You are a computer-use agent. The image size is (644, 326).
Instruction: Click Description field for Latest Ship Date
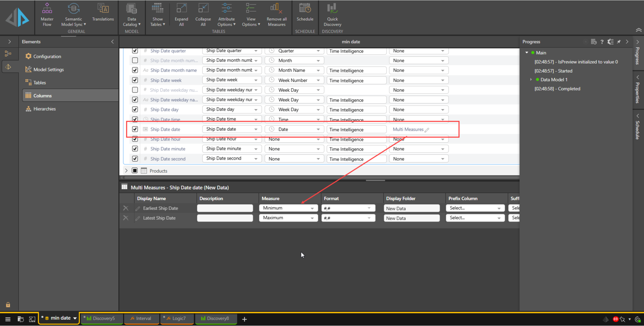pos(225,218)
